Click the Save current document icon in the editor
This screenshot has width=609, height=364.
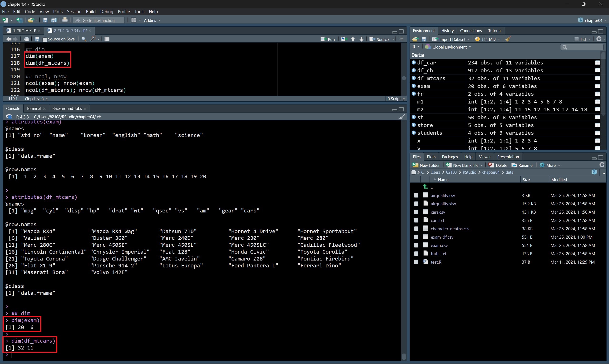(x=37, y=39)
